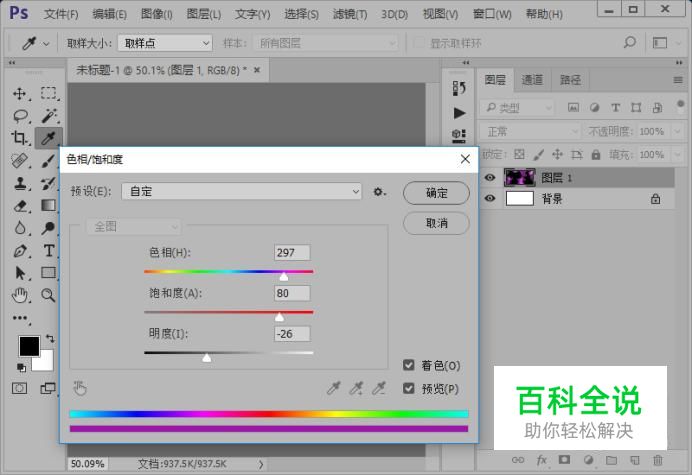This screenshot has width=692, height=475.
Task: Enable the Show Sampling Ring checkbox
Action: (x=418, y=43)
